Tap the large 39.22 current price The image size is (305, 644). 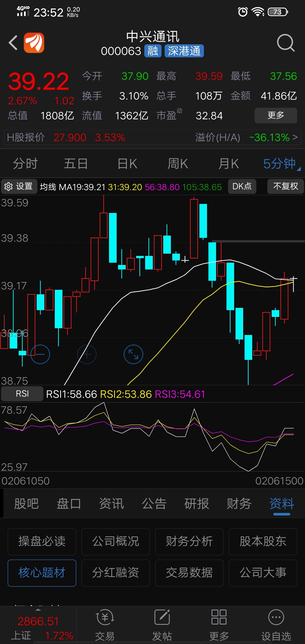39,82
